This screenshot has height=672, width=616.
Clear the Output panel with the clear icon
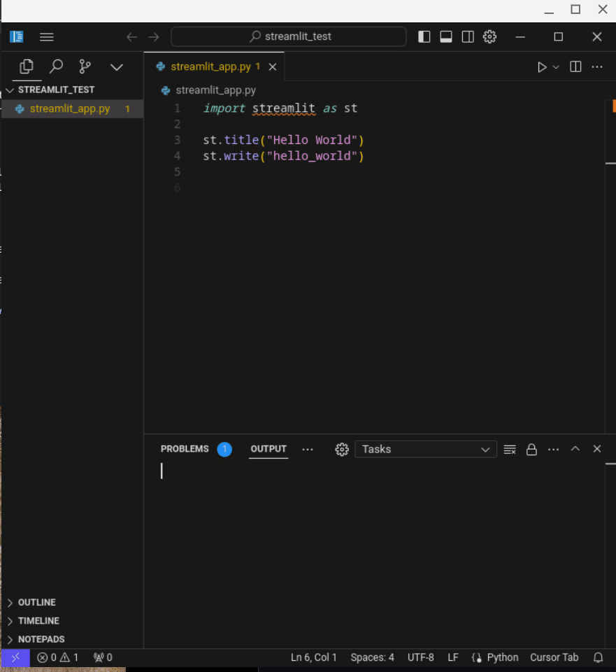click(509, 449)
